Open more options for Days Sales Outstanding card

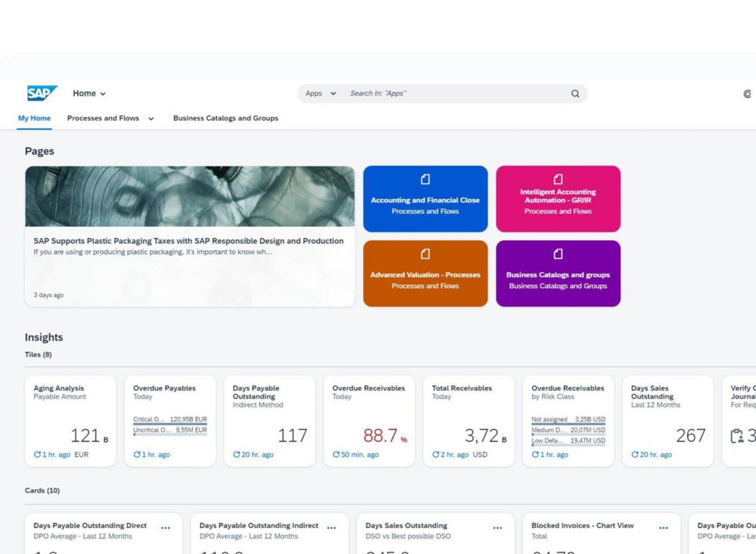click(x=497, y=528)
